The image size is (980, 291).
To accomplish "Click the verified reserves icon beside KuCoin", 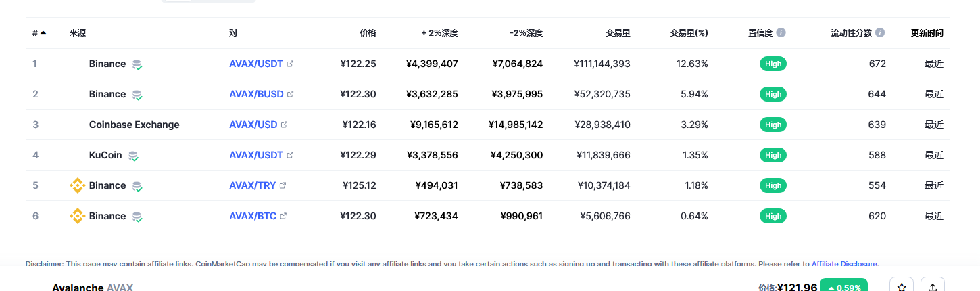I will [134, 156].
